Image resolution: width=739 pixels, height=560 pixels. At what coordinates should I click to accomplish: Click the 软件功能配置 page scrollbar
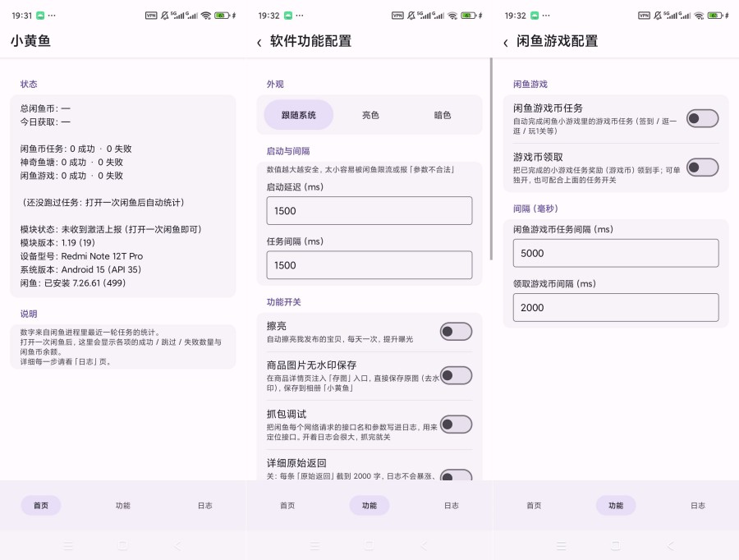pos(491,158)
